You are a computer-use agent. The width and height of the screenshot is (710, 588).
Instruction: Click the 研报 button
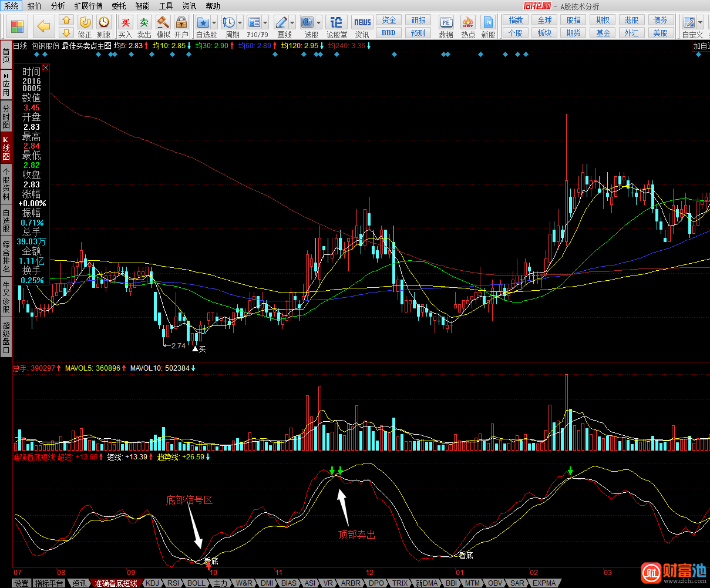click(418, 20)
